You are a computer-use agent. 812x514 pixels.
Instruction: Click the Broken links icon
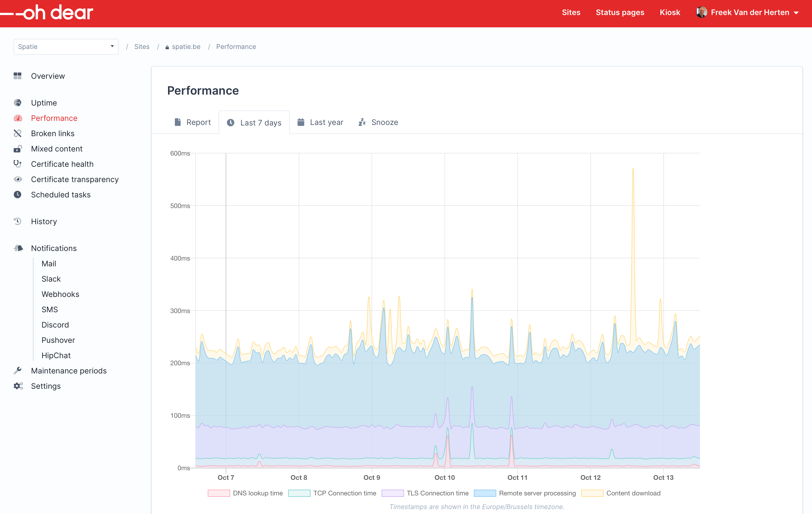pyautogui.click(x=17, y=133)
